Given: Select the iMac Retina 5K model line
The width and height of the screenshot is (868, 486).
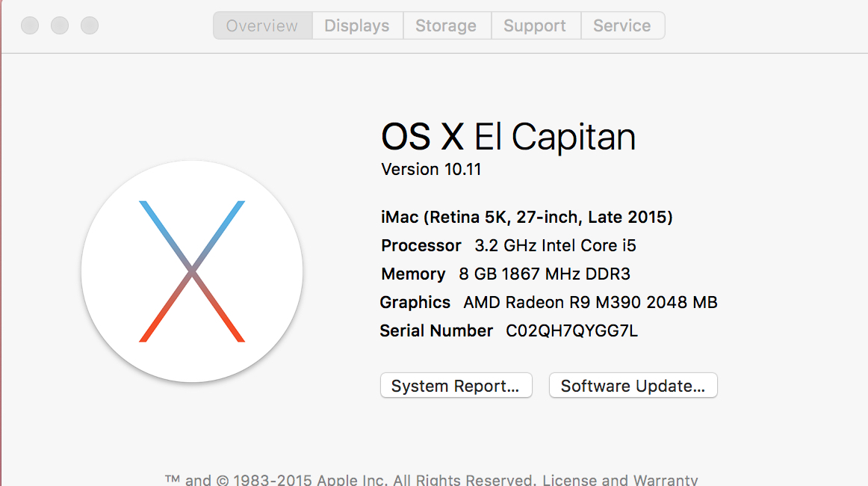Looking at the screenshot, I should point(527,217).
